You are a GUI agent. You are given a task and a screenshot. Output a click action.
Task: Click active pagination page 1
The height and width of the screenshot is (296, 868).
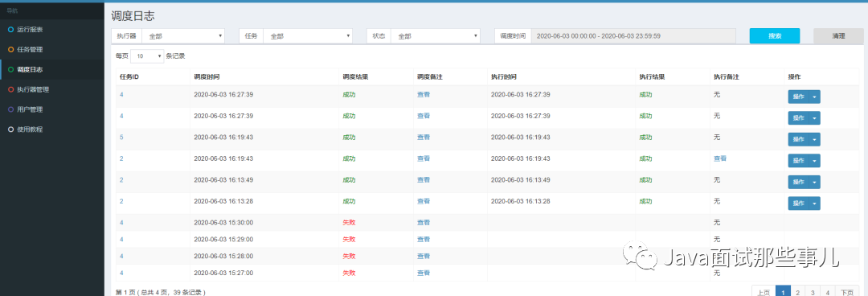point(783,292)
